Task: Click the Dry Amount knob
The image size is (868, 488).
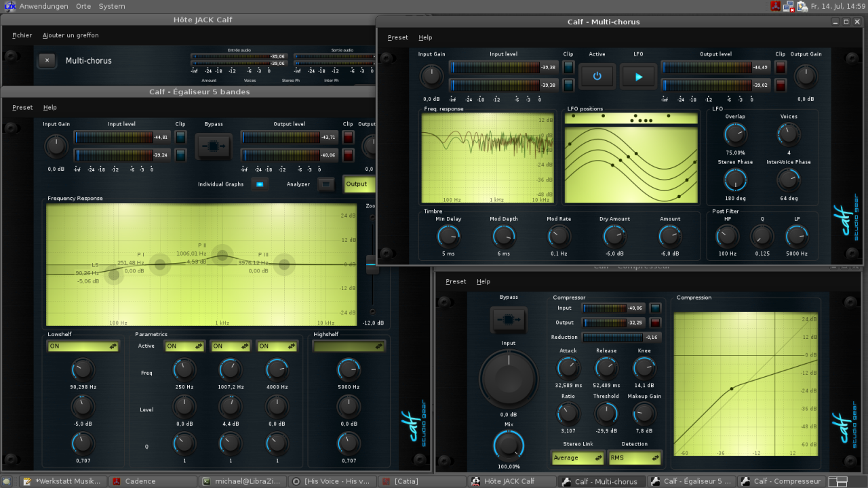Action: (x=614, y=236)
